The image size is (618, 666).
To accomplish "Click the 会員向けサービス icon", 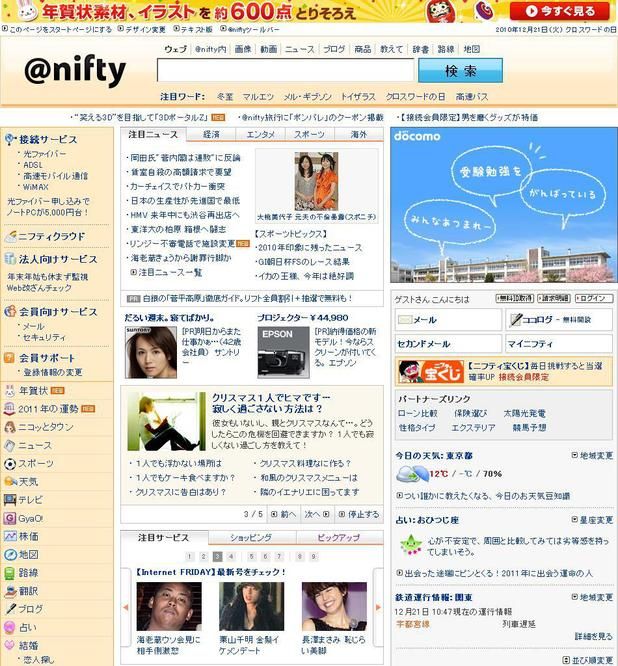I will 10,311.
